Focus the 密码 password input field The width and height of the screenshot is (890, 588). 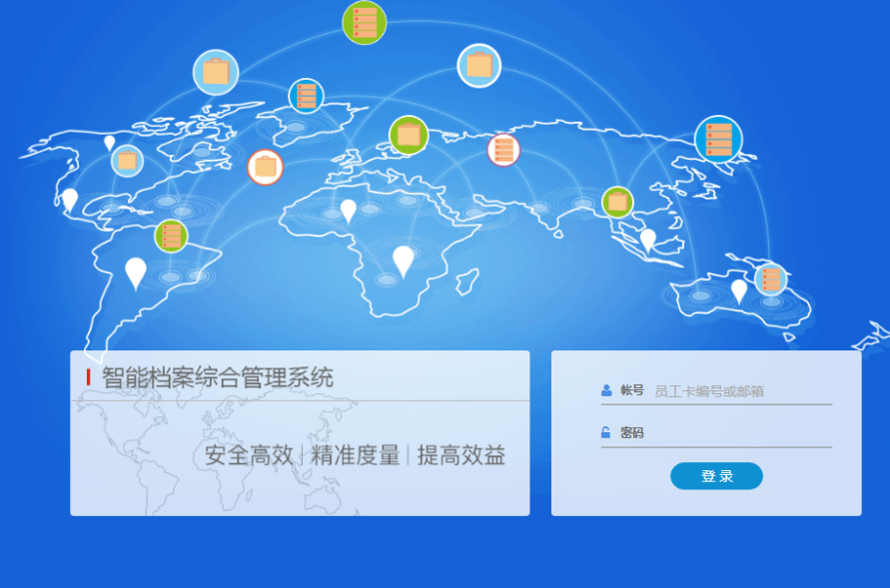pyautogui.click(x=737, y=433)
